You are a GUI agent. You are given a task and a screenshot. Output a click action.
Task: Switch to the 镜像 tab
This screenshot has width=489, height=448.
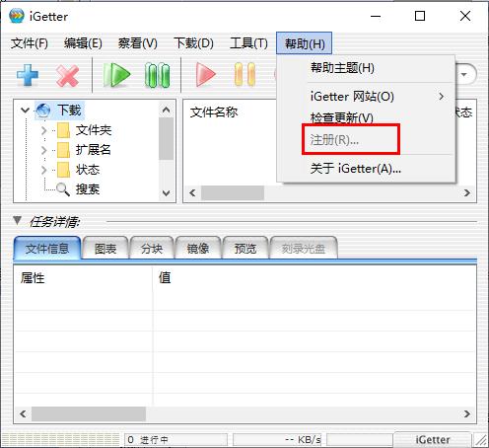[x=198, y=249]
